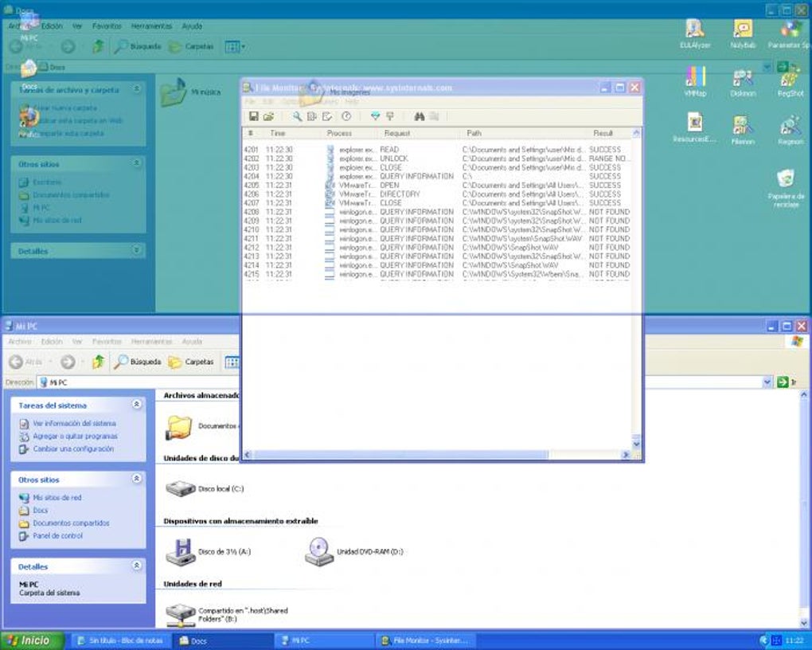The width and height of the screenshot is (812, 650).
Task: Open the VMMap desktop icon
Action: 695,82
